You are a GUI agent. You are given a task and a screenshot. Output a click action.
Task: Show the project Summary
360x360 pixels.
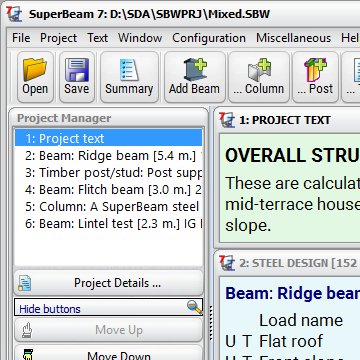(x=129, y=77)
